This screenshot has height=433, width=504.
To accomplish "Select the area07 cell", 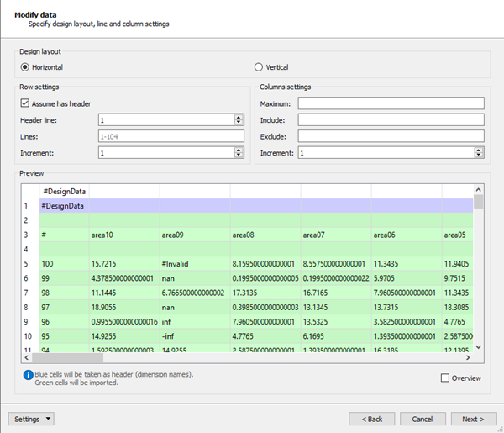I will click(x=336, y=235).
